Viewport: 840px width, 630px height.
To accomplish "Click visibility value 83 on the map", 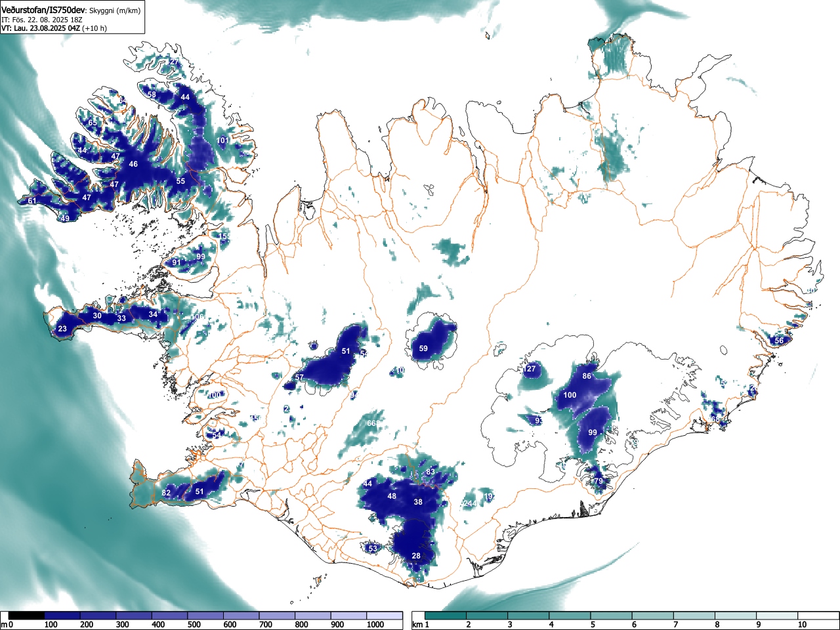I will tap(430, 472).
